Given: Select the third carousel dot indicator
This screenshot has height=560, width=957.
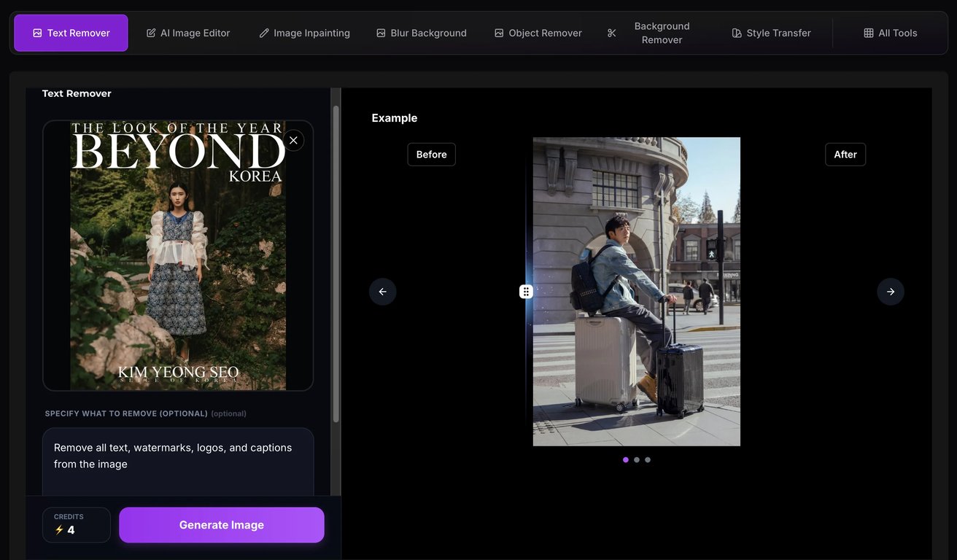Looking at the screenshot, I should coord(648,460).
